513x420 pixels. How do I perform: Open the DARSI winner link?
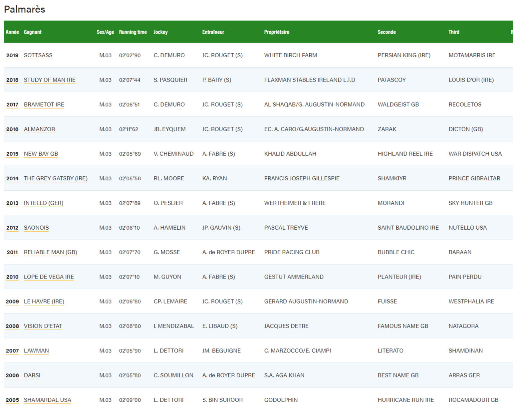pos(32,375)
